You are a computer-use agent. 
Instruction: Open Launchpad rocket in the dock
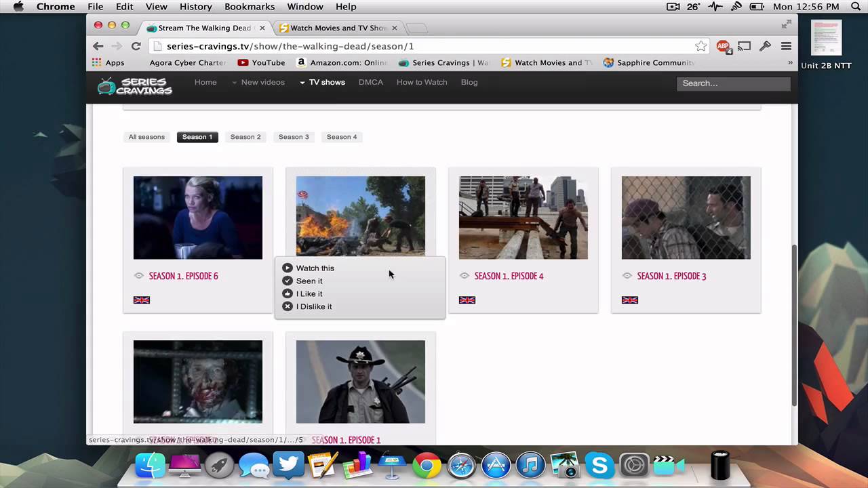pyautogui.click(x=219, y=466)
